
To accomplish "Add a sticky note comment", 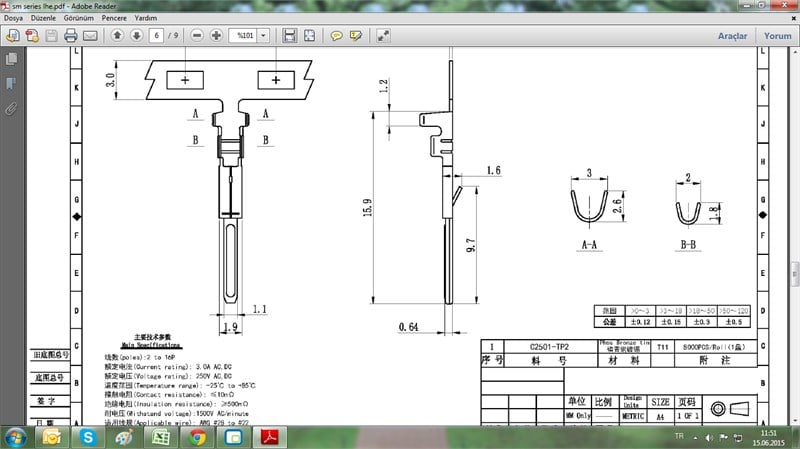I will point(336,35).
